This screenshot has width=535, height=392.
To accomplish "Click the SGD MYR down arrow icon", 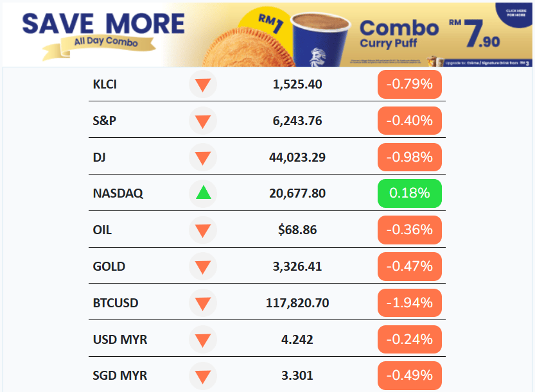I will (x=203, y=375).
